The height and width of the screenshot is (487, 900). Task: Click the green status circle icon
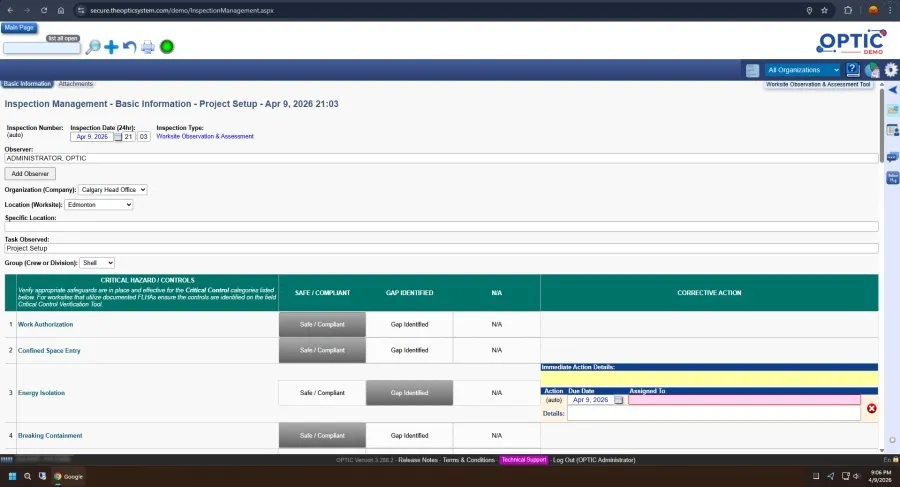(167, 47)
